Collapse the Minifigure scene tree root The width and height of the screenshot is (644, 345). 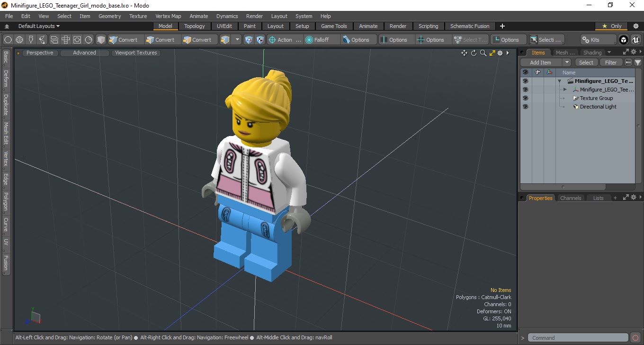560,81
